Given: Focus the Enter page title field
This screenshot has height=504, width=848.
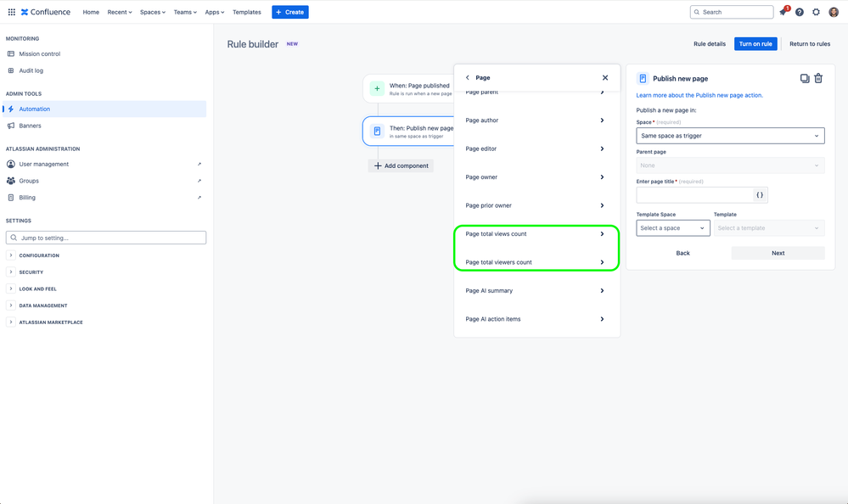Looking at the screenshot, I should [694, 195].
